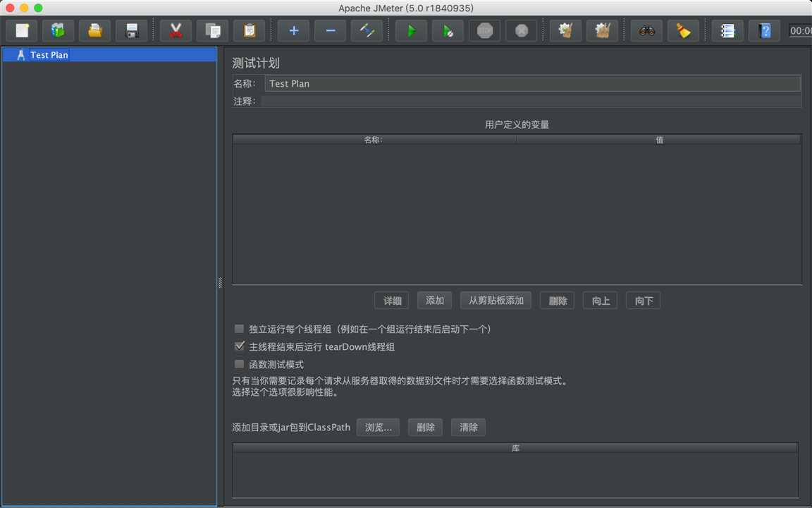Image resolution: width=812 pixels, height=508 pixels.
Task: Click Start no pauses icon
Action: 448,30
